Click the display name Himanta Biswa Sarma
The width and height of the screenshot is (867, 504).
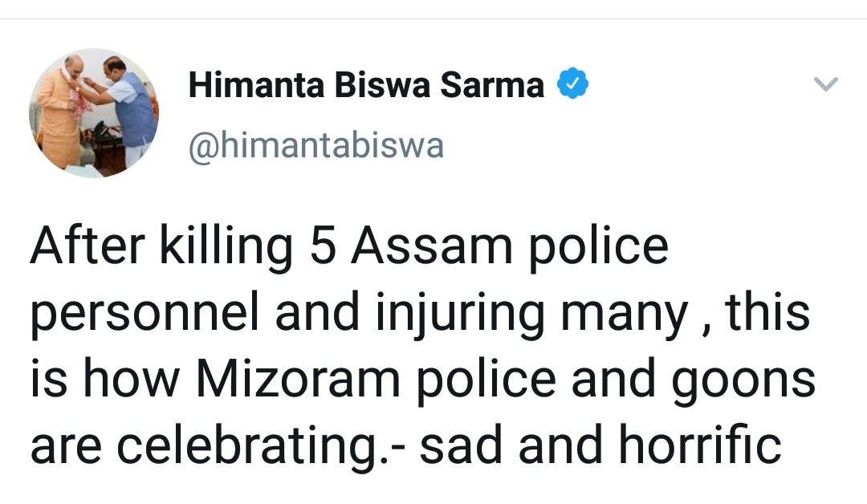(366, 84)
